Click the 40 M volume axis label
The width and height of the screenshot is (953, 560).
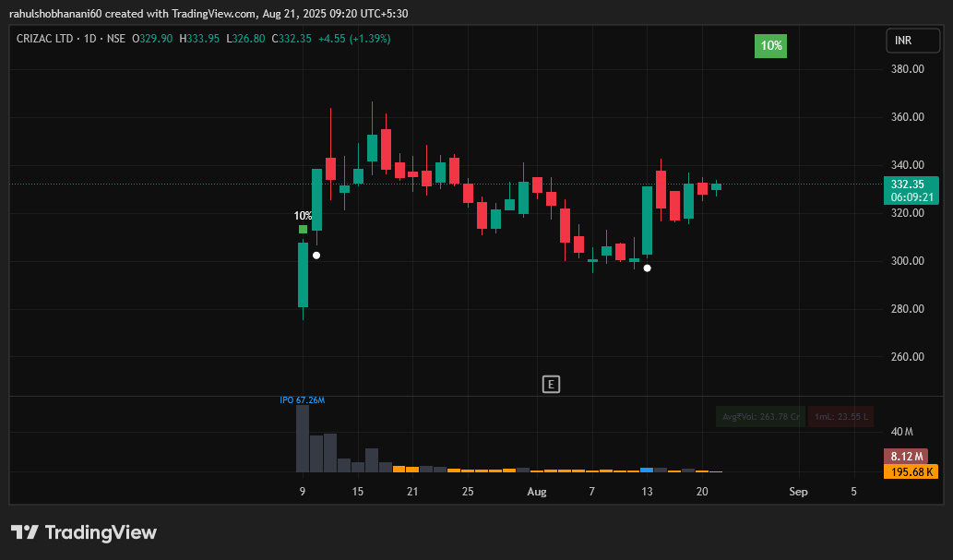pyautogui.click(x=902, y=432)
